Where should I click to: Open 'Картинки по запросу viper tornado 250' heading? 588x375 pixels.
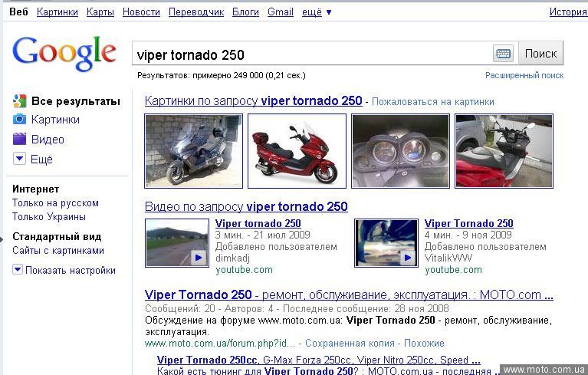coord(254,101)
